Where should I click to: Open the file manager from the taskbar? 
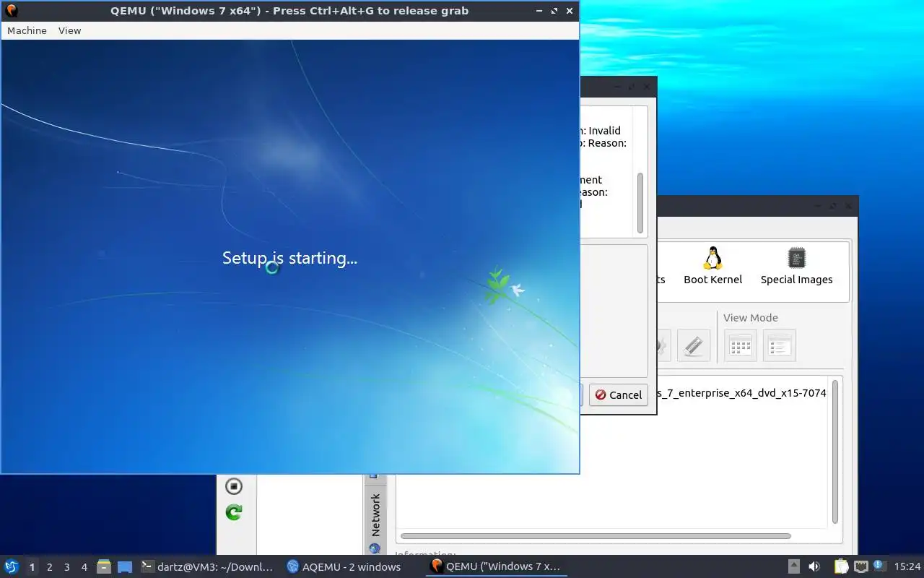[104, 567]
